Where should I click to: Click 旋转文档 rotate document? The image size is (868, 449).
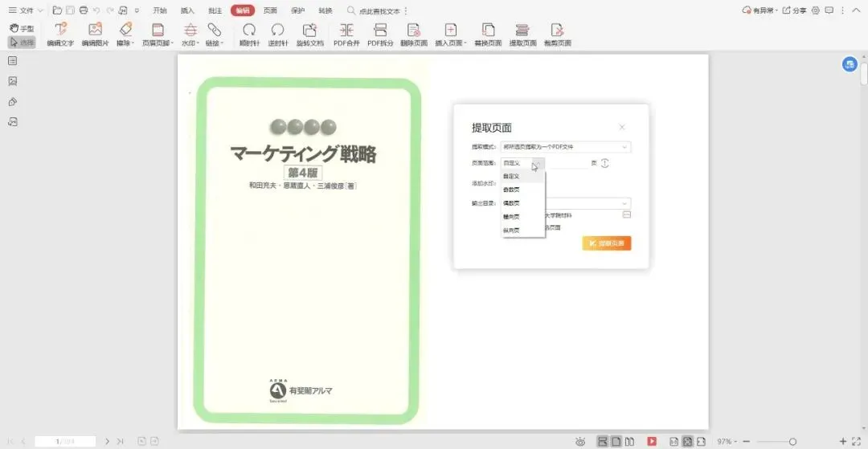(310, 35)
